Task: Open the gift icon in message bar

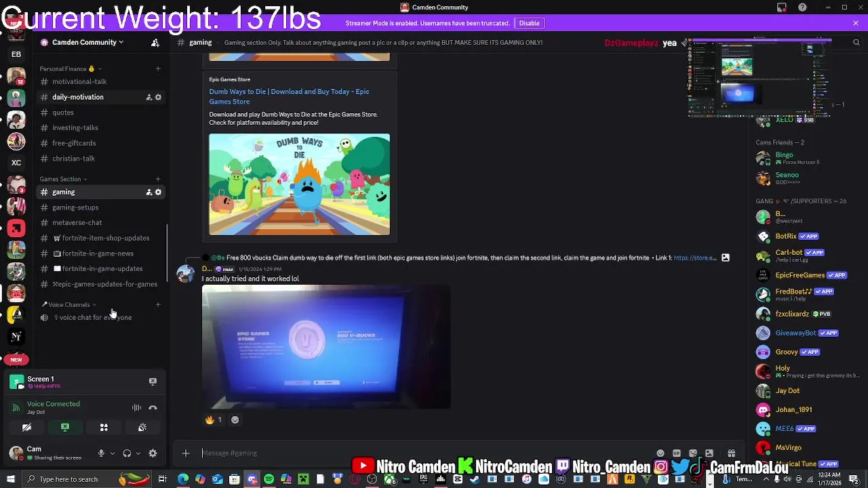Action: (731, 453)
